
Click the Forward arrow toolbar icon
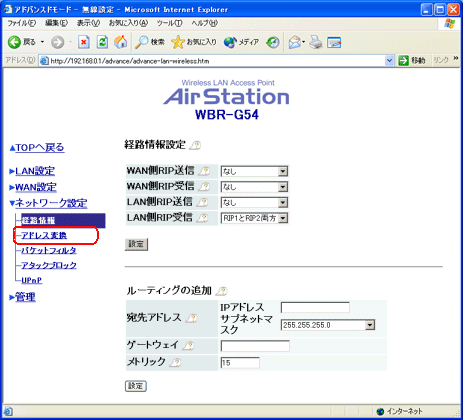(x=58, y=42)
